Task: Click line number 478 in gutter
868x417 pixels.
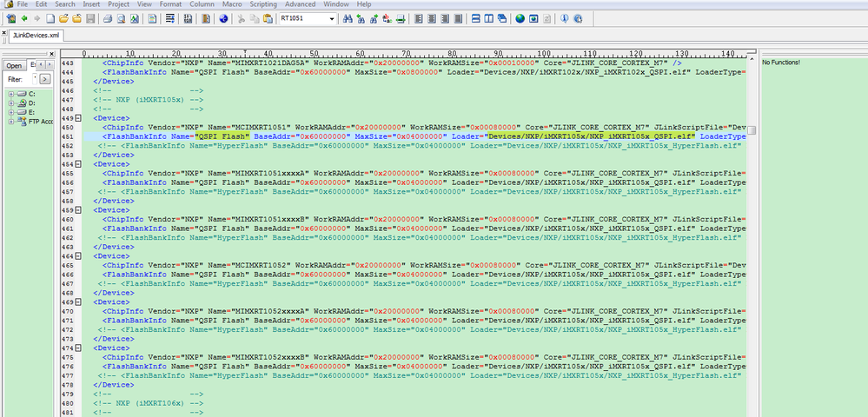Action: coord(68,385)
